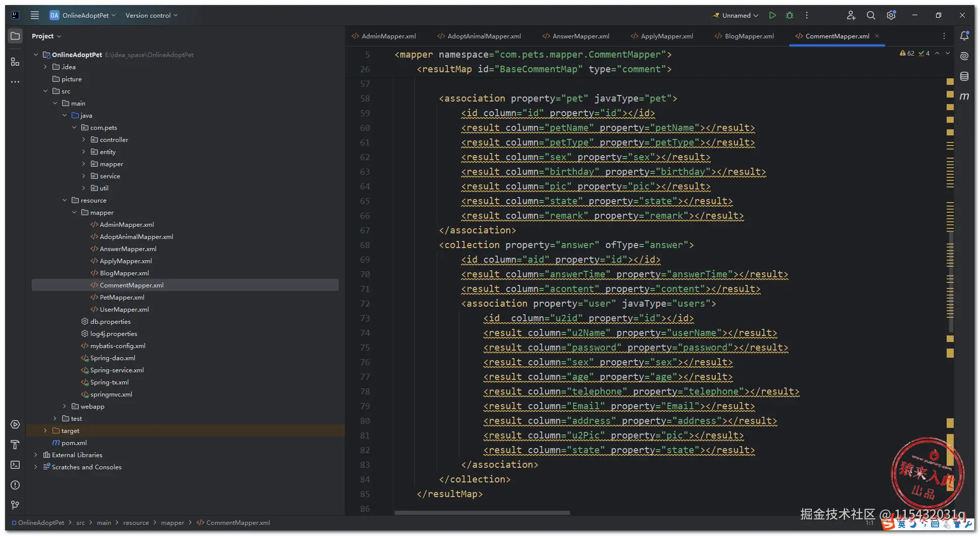Open the OnlineAdoptPet project dropdown

click(83, 15)
